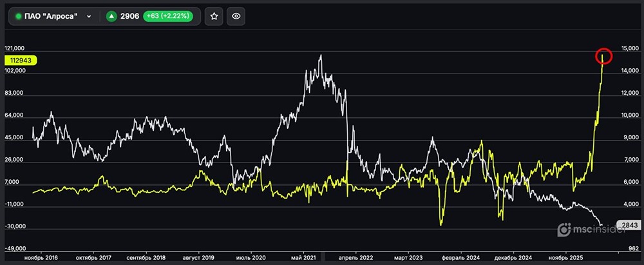This screenshot has height=265, width=644.
Task: Click the date label март 2023
Action: pos(408,258)
